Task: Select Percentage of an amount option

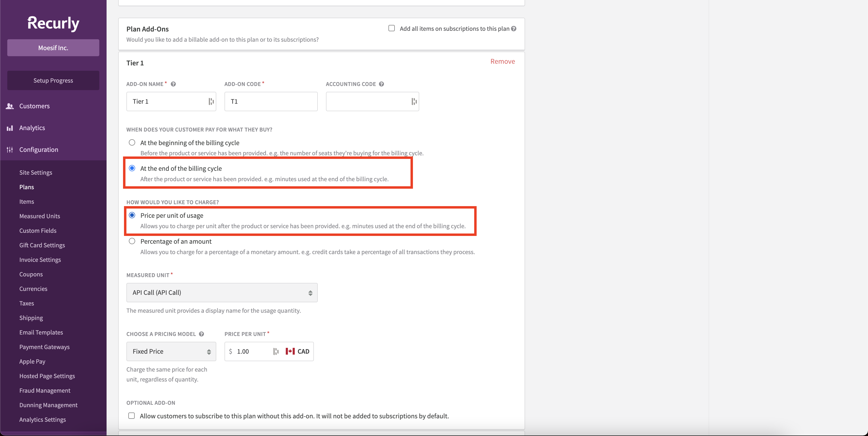Action: 132,241
